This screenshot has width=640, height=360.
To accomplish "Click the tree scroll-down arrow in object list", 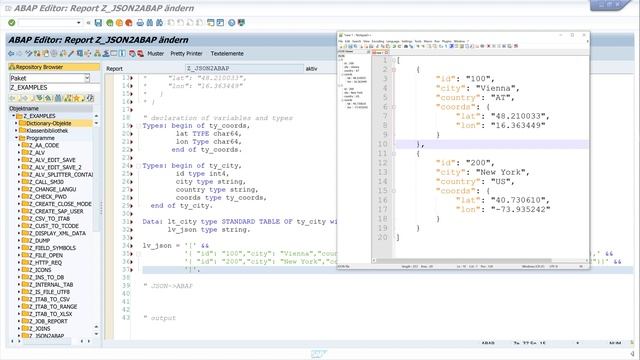I will 96,334.
